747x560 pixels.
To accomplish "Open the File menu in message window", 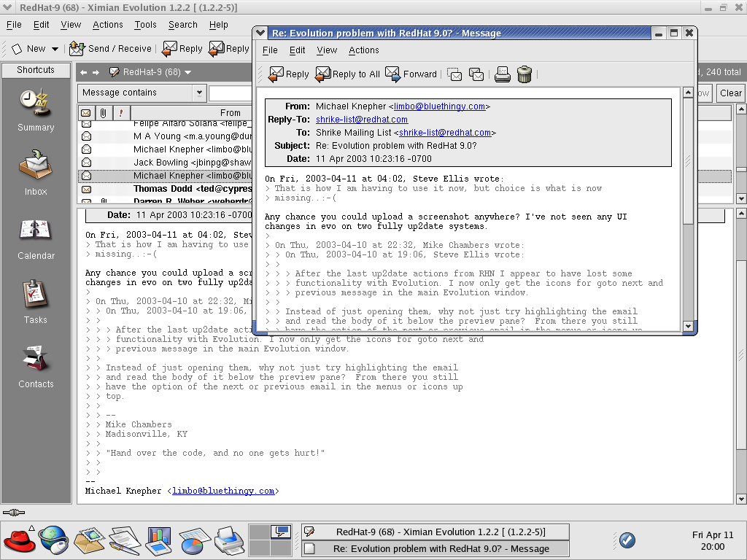I will click(x=270, y=50).
